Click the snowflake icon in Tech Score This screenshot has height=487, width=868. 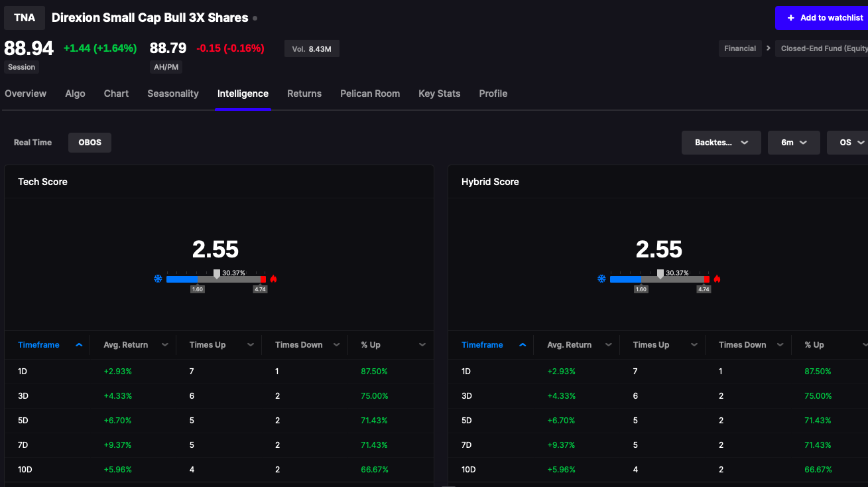[x=158, y=279]
